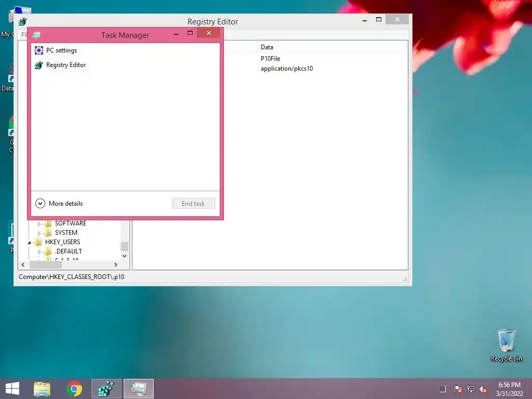Screen dimensions: 532x399
Task: Maximize the Task Manager window
Action: [190, 33]
